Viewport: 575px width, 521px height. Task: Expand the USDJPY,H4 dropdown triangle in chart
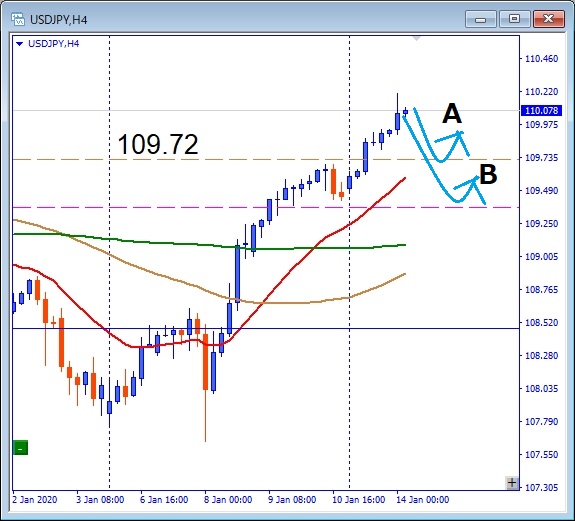point(20,44)
